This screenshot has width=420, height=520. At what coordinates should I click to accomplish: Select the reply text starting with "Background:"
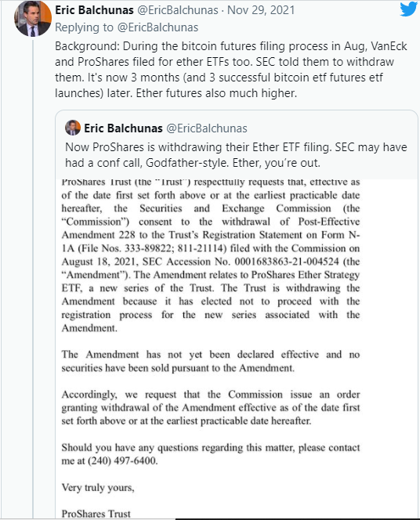coord(231,70)
